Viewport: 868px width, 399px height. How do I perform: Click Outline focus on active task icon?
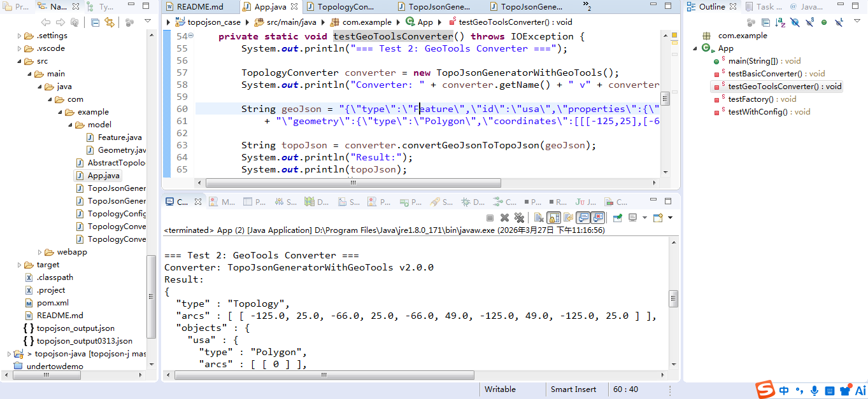click(x=751, y=22)
